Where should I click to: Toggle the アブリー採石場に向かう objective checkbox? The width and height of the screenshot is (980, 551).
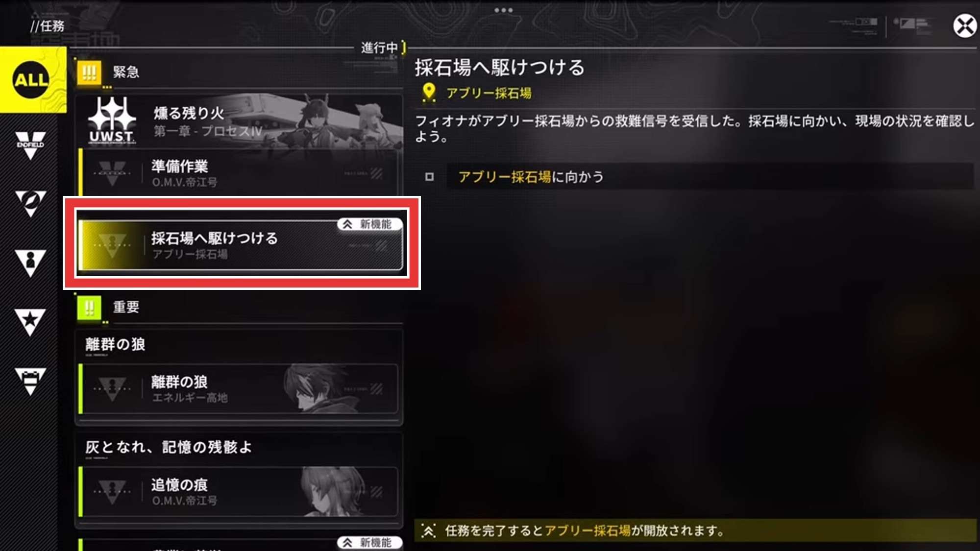pos(429,177)
